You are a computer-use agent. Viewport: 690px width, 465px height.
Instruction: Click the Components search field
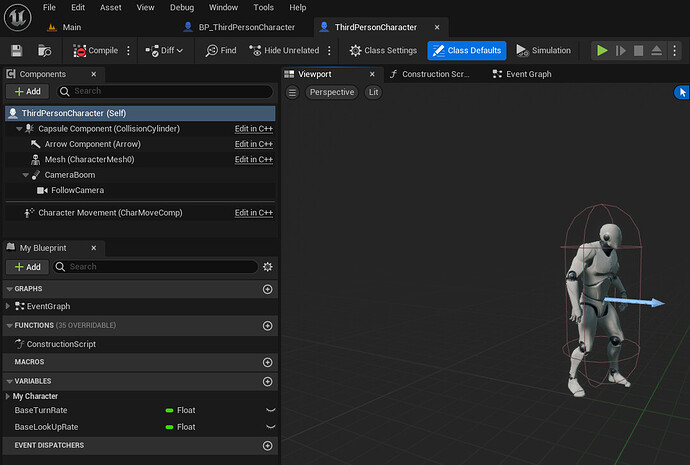[x=165, y=91]
